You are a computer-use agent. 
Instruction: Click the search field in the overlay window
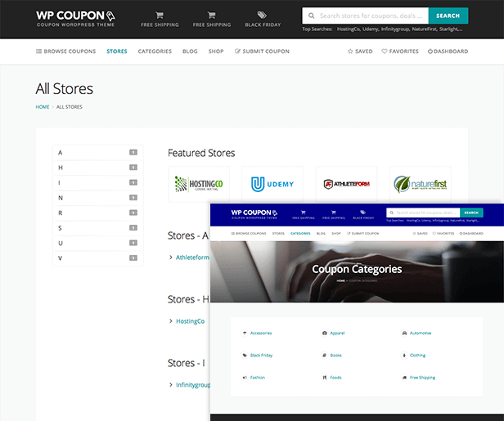[x=423, y=213]
